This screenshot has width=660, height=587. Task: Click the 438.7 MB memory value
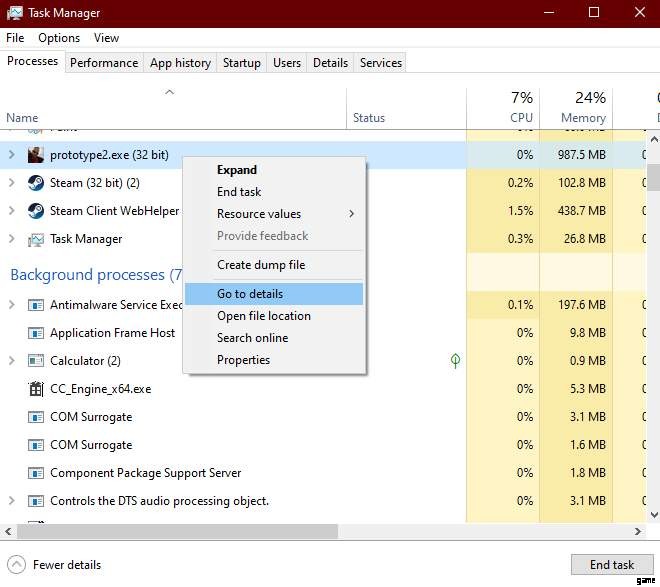582,211
